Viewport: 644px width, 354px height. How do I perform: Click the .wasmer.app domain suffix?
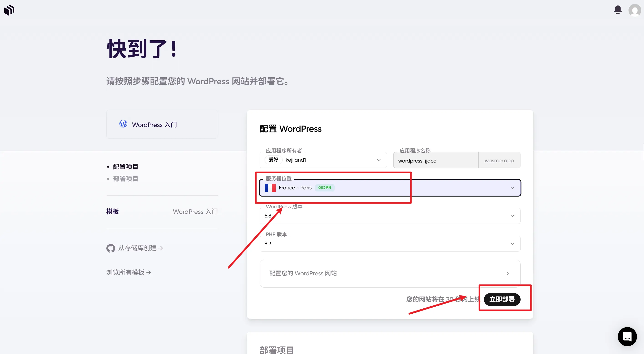point(499,160)
